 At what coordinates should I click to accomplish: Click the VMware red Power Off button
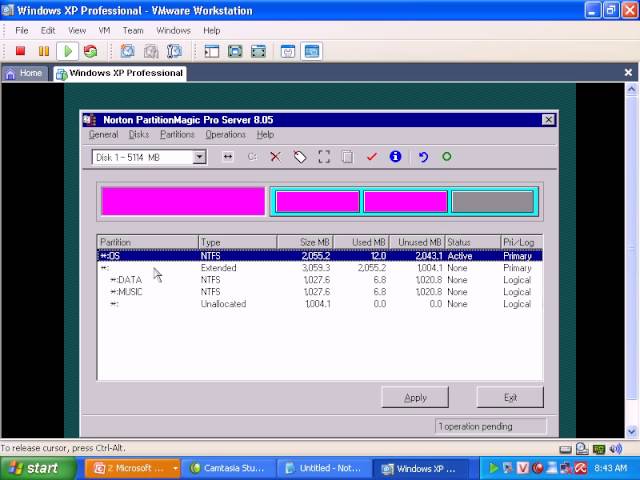(x=20, y=51)
